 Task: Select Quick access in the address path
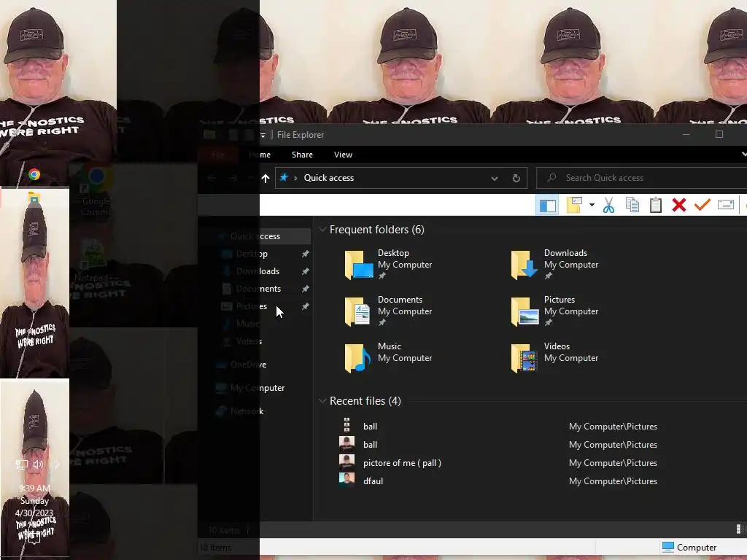329,178
